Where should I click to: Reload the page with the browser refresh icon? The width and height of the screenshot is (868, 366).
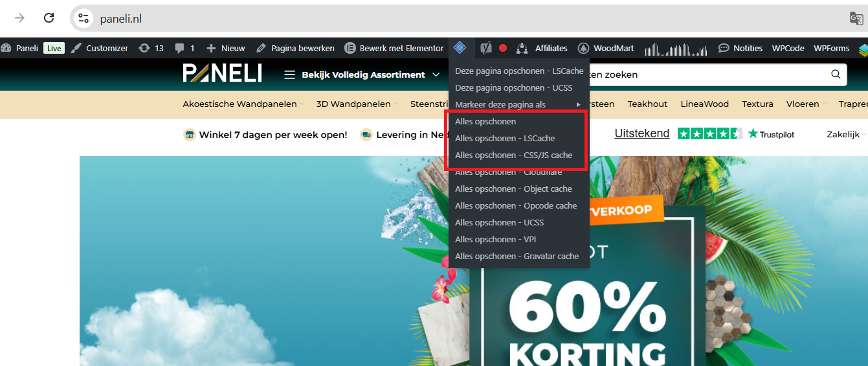point(49,18)
